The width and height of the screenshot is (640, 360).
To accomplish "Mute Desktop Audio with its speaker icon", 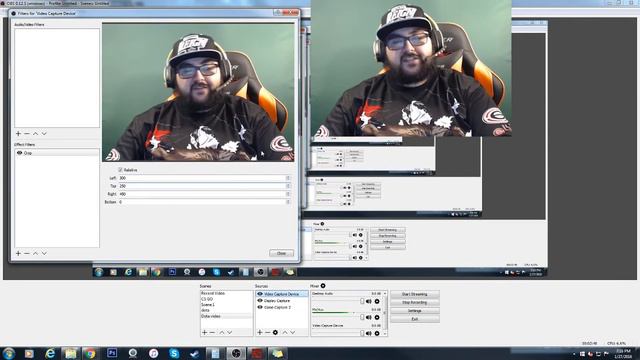I will 369,301.
